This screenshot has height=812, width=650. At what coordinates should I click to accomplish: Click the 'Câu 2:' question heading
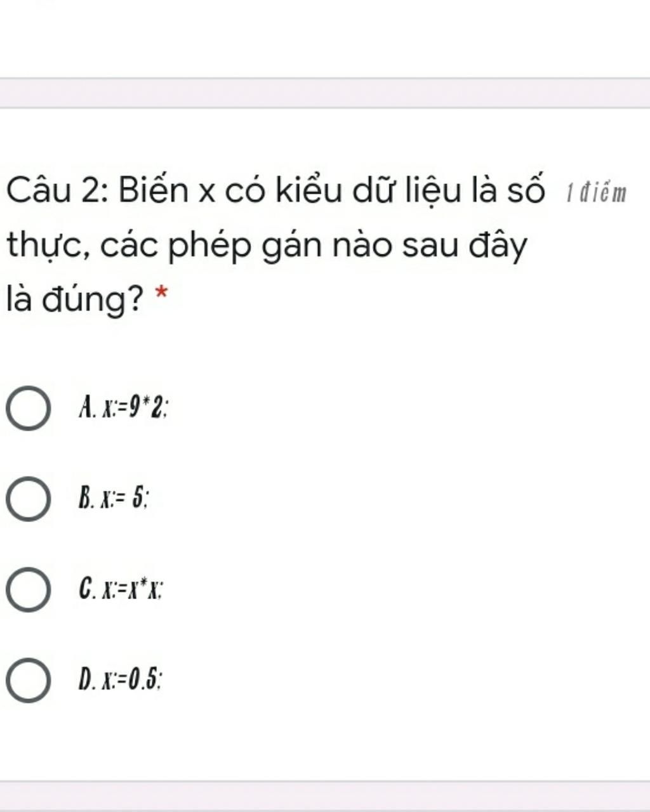click(x=56, y=191)
